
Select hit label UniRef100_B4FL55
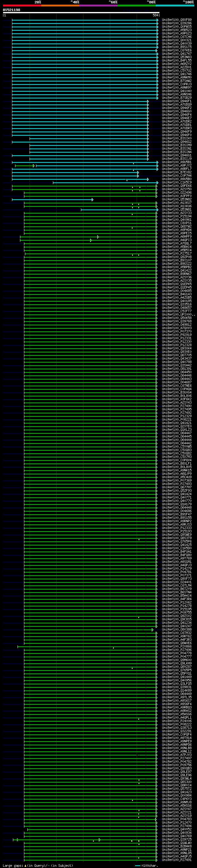coord(176,61)
